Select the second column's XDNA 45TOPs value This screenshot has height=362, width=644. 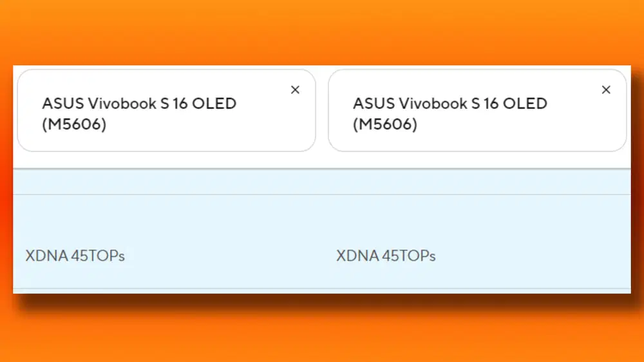click(386, 256)
